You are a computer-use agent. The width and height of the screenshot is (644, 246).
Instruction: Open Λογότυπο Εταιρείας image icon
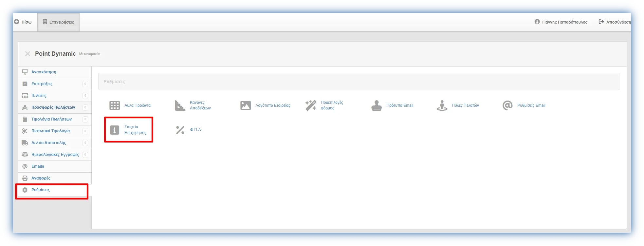pyautogui.click(x=246, y=105)
